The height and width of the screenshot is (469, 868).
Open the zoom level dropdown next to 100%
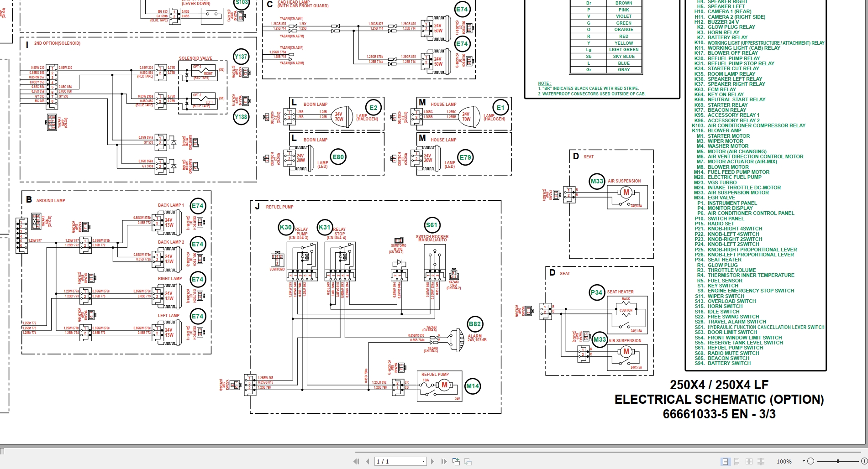[x=804, y=461]
